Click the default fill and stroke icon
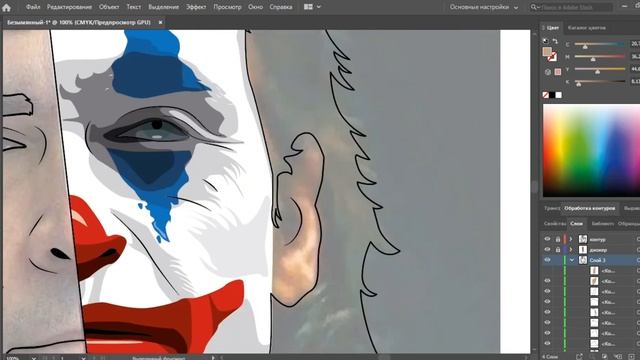 click(x=546, y=41)
